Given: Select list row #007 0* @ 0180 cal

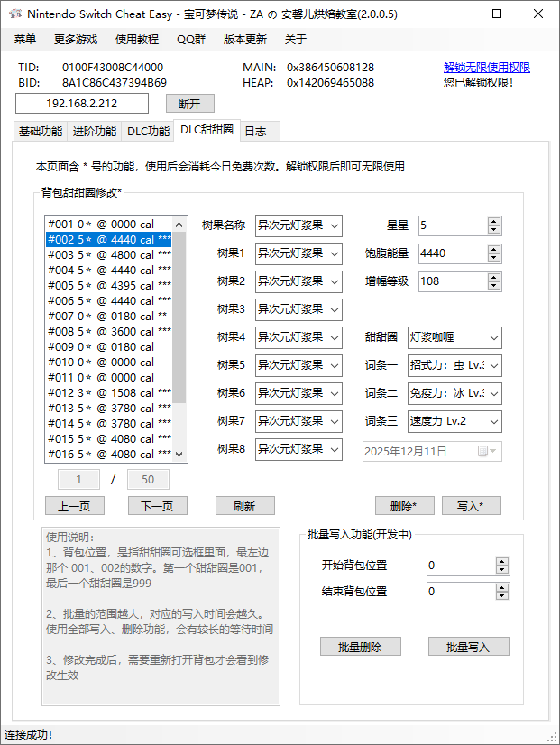Looking at the screenshot, I should 109,317.
